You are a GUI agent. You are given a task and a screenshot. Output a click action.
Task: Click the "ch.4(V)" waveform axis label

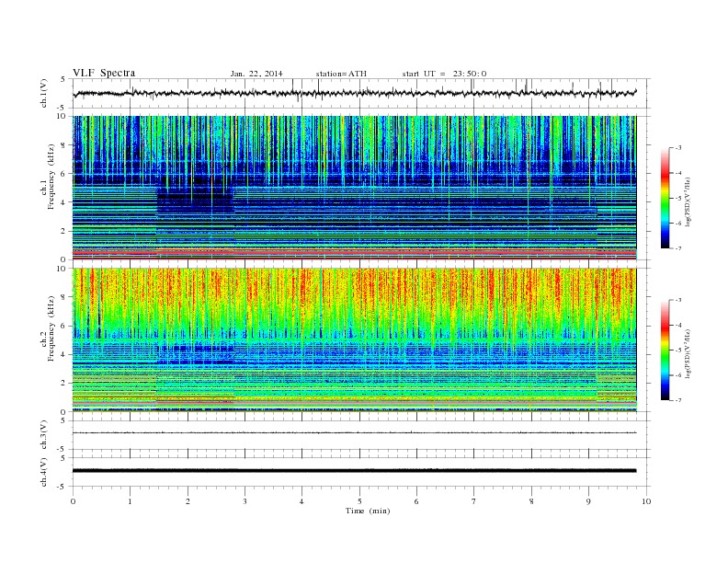(43, 472)
